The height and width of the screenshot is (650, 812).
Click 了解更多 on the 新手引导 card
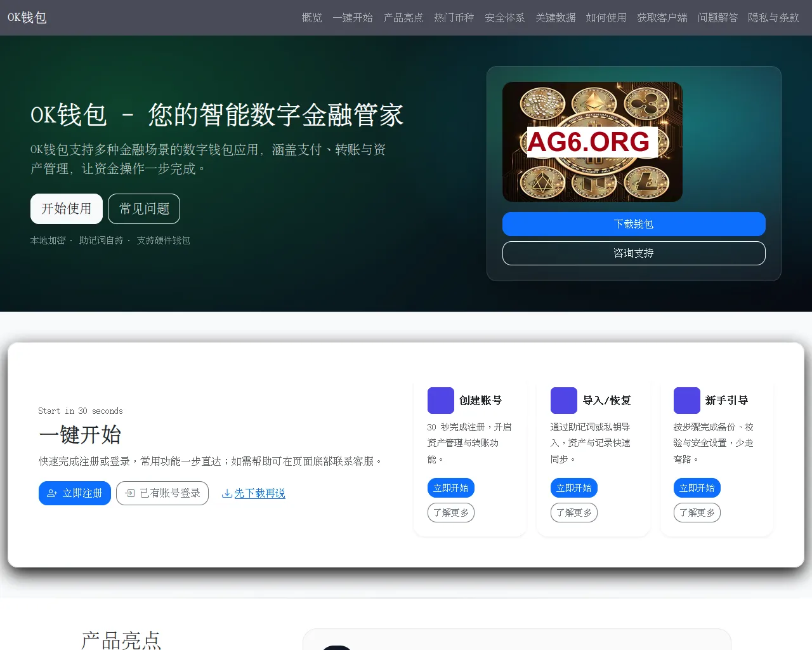point(697,513)
